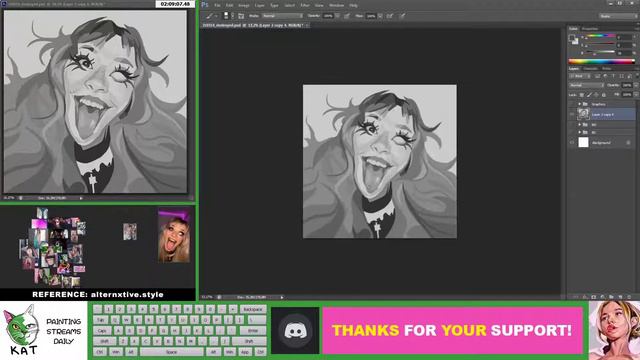Switch to the Layers tab
640x360 pixels.
point(574,69)
